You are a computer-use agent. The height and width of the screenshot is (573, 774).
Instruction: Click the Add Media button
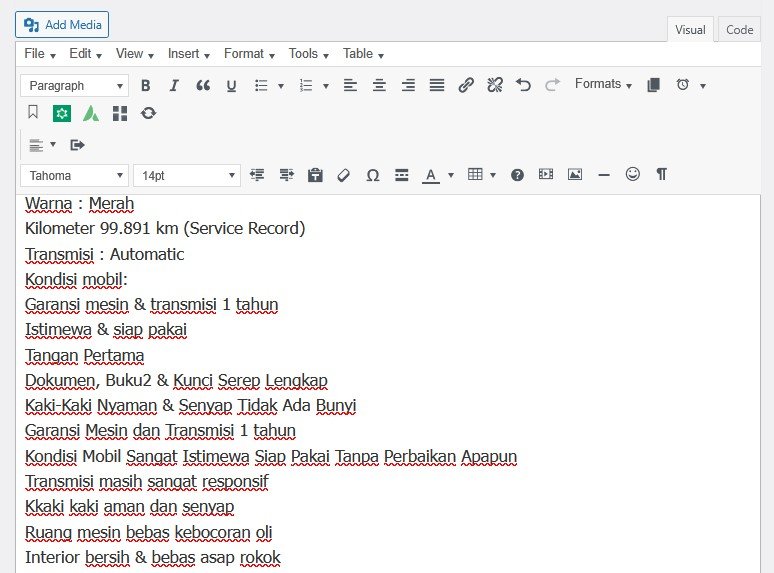62,25
